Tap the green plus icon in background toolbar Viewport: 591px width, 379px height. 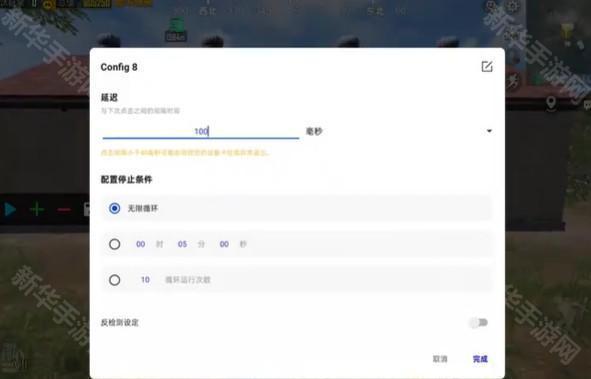(37, 209)
